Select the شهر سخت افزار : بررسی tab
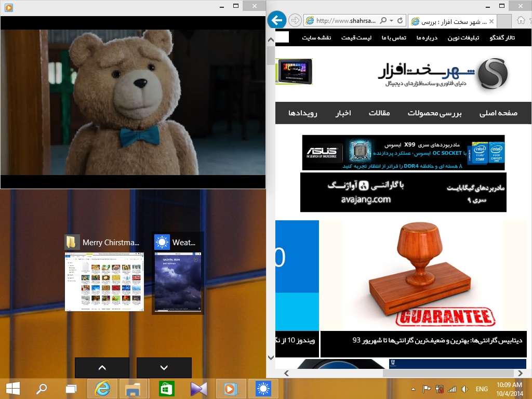The height and width of the screenshot is (399, 532). [x=452, y=21]
